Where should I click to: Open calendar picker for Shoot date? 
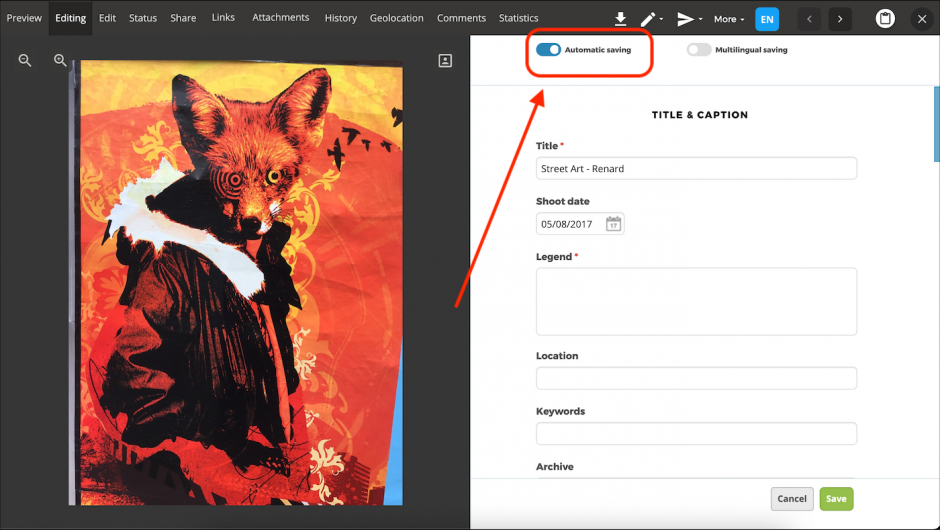tap(613, 224)
